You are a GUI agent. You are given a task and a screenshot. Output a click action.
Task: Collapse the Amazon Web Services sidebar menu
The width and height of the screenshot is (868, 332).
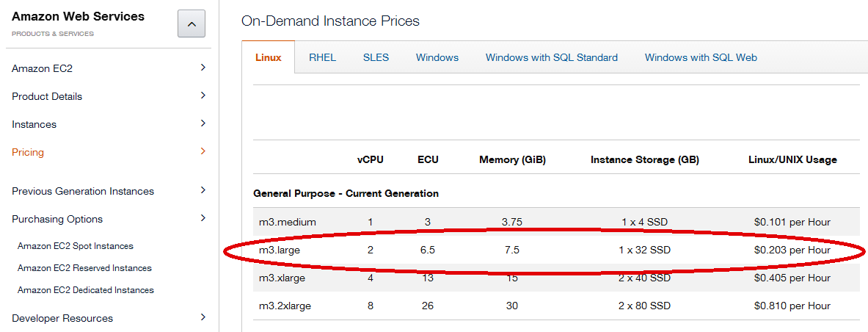click(191, 24)
